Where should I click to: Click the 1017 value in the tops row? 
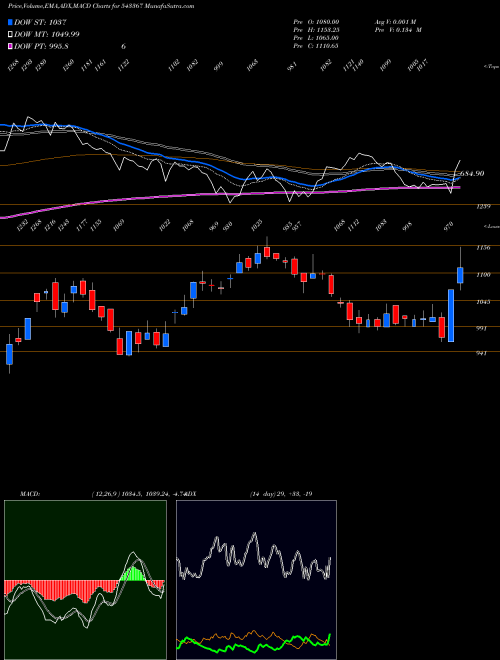[x=425, y=65]
